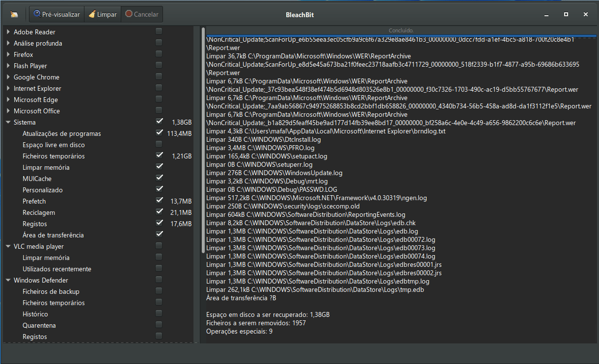The height and width of the screenshot is (364, 599).
Task: Enable the Google Chrome checkbox
Action: pos(159,77)
